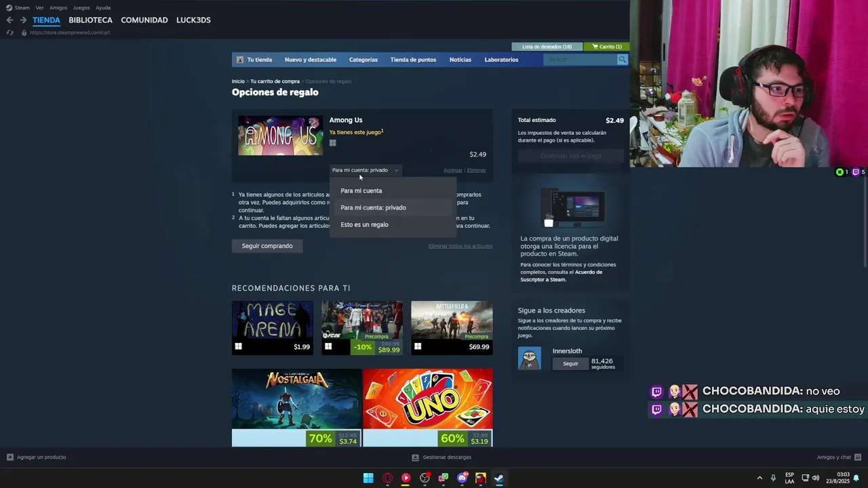Screen dimensions: 868x488
Task: Open the Battlefield 6 recommendation
Action: click(x=452, y=328)
